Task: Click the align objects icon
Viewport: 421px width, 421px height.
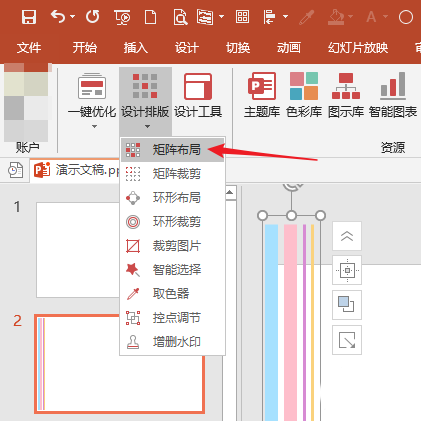Action: coord(269,17)
